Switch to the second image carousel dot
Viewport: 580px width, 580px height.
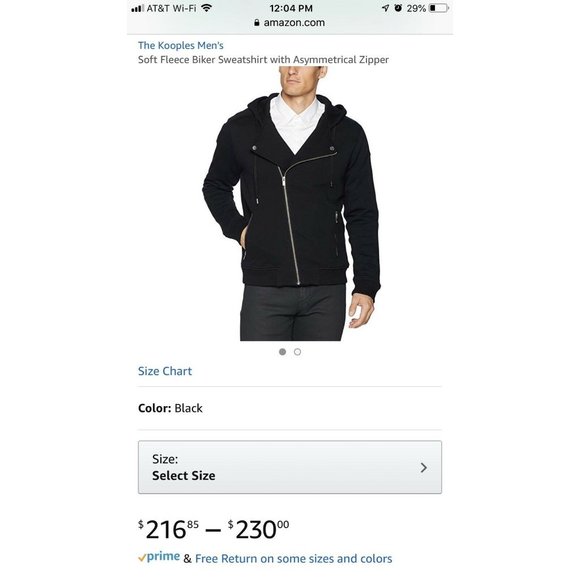pos(297,352)
